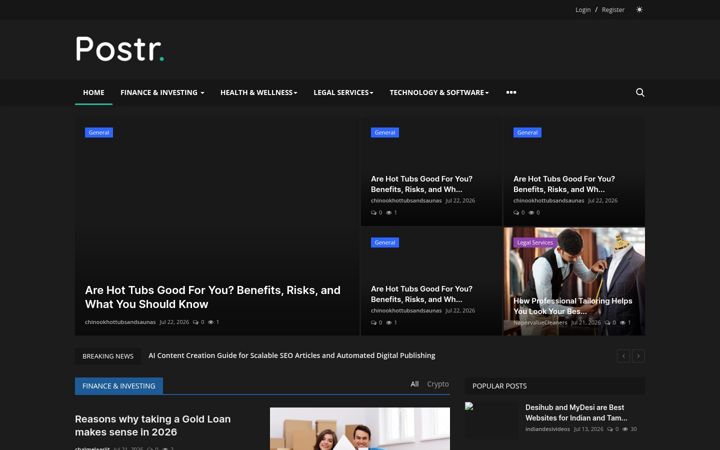The image size is (720, 450).
Task: Expand the Legal Services menu
Action: [x=343, y=92]
